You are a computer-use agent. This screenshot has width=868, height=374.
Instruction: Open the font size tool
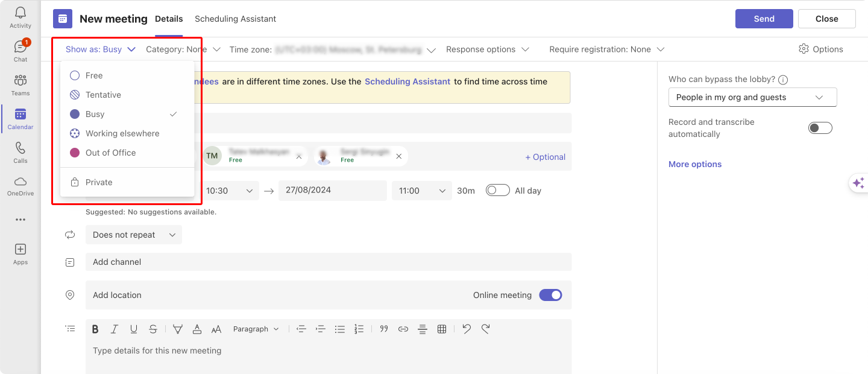pos(216,329)
